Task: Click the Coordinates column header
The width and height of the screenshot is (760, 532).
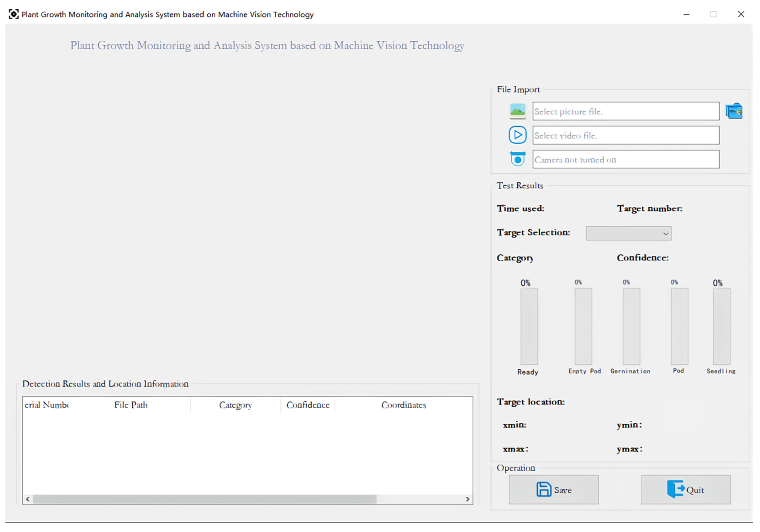Action: [x=404, y=405]
